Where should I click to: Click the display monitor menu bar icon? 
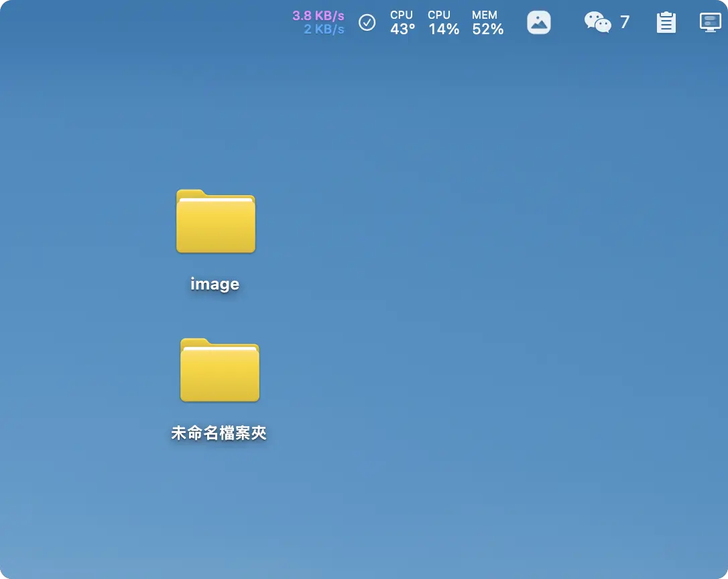(711, 22)
